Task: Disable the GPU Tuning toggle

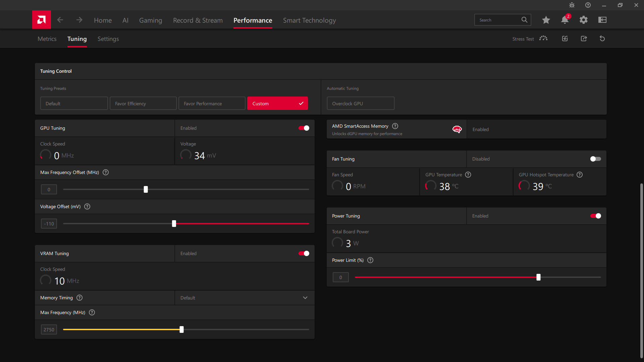Action: (x=304, y=128)
